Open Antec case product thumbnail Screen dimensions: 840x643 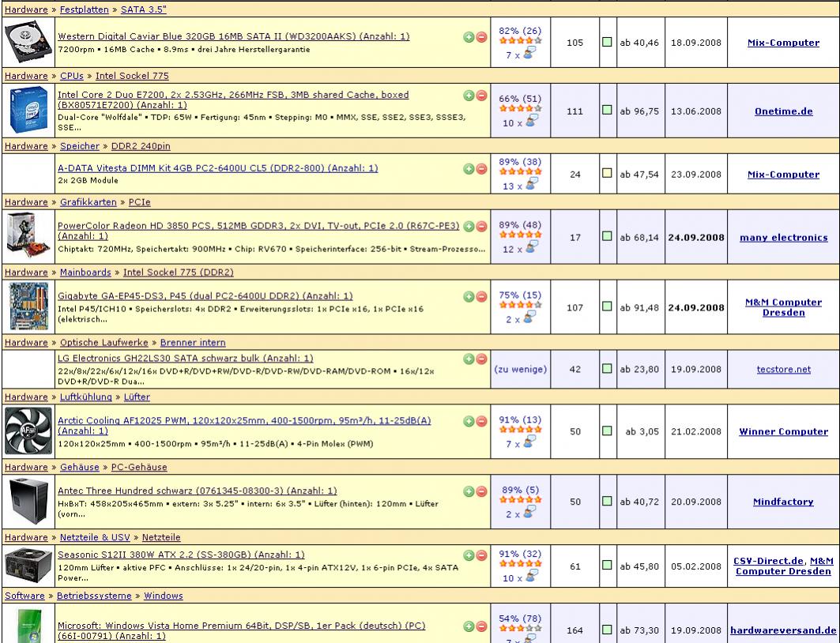click(28, 501)
